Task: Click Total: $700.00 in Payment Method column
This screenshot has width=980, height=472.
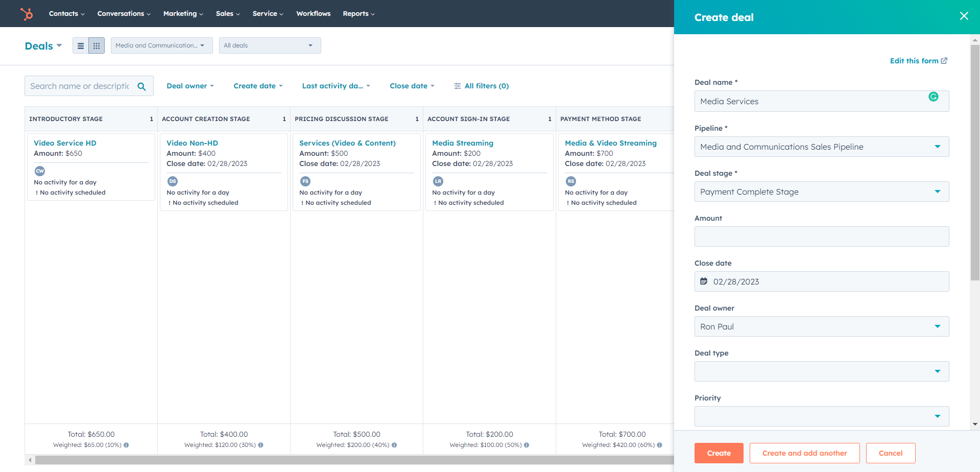Action: tap(622, 434)
